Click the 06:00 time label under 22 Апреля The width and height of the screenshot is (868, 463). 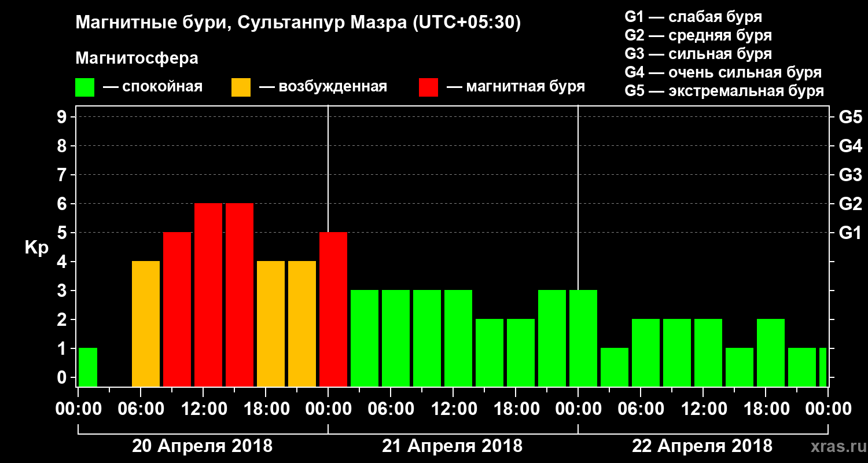pyautogui.click(x=641, y=409)
